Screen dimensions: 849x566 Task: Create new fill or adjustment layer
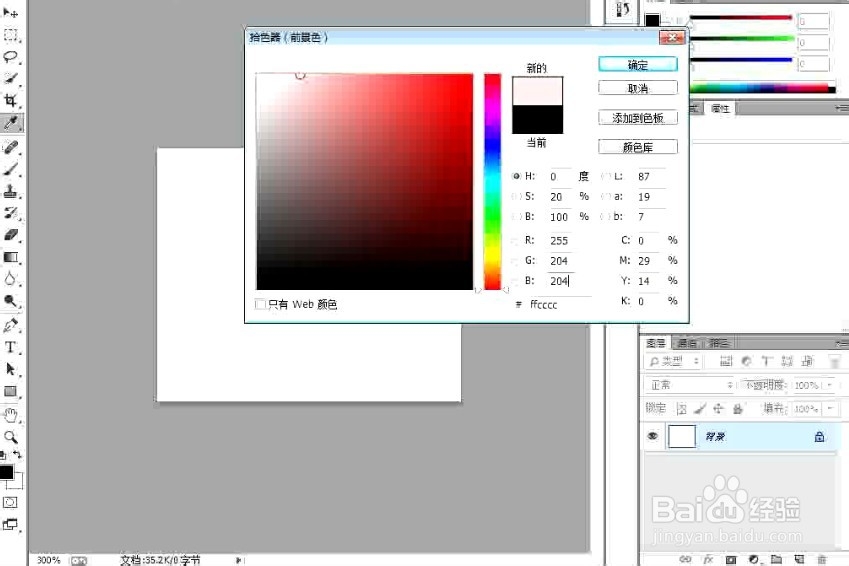point(754,559)
